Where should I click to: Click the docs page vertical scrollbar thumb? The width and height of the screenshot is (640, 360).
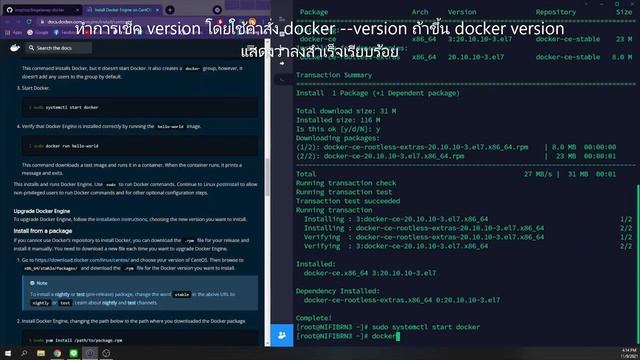(267, 177)
